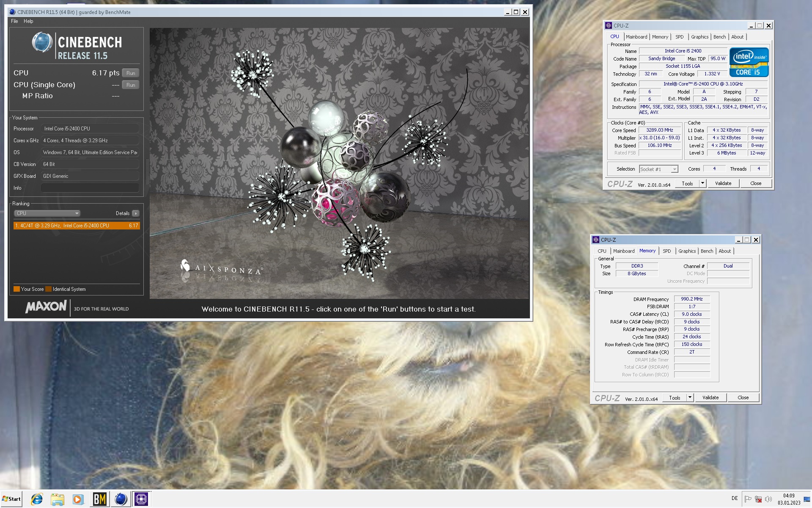Open Bench tab in upper CPU-Z
Viewport: 812px width, 508px height.
[720, 37]
